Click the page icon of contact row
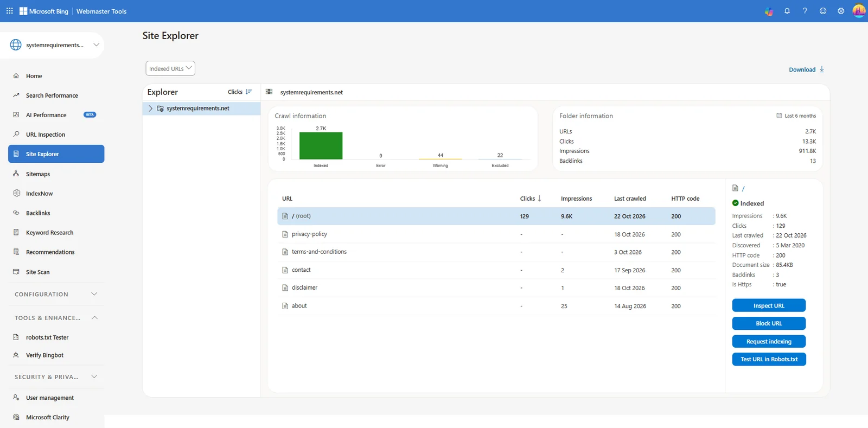This screenshot has width=868, height=428. pyautogui.click(x=285, y=270)
